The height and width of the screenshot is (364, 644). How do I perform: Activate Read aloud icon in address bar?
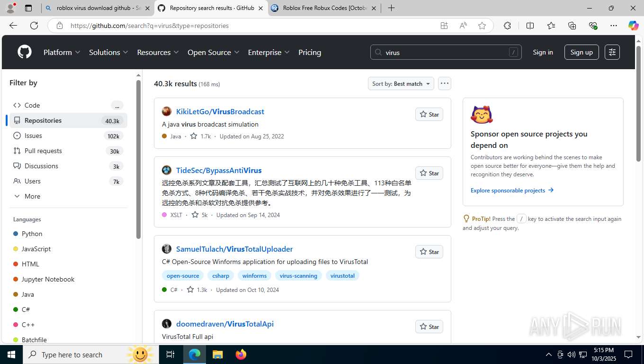coord(463,26)
